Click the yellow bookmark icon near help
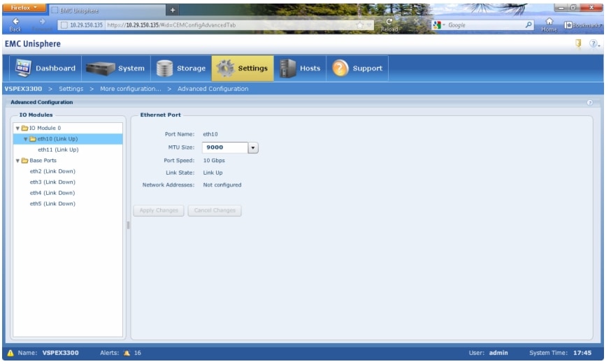The width and height of the screenshot is (611, 364). (x=579, y=44)
